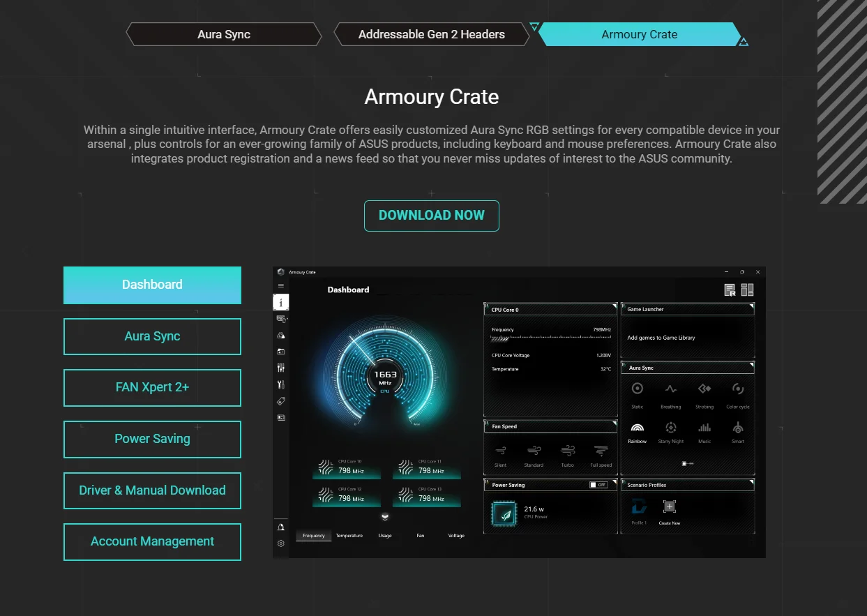Set fan speed to Turbo

pos(568,455)
